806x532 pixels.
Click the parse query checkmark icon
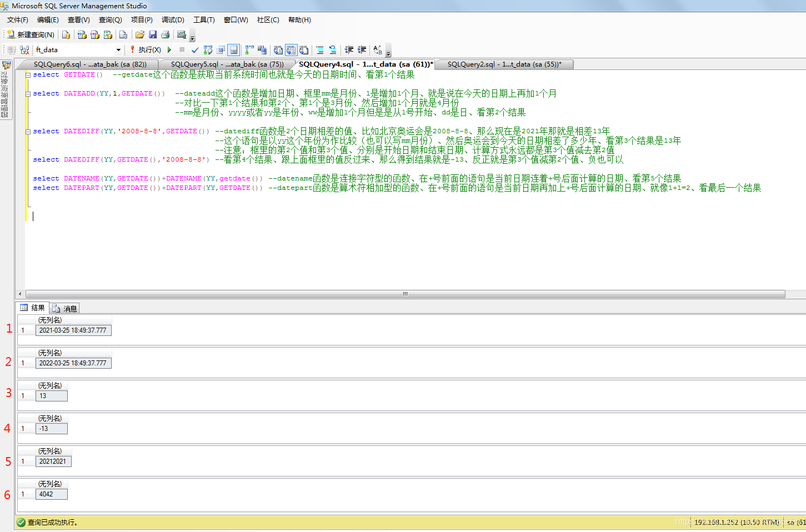click(x=195, y=50)
